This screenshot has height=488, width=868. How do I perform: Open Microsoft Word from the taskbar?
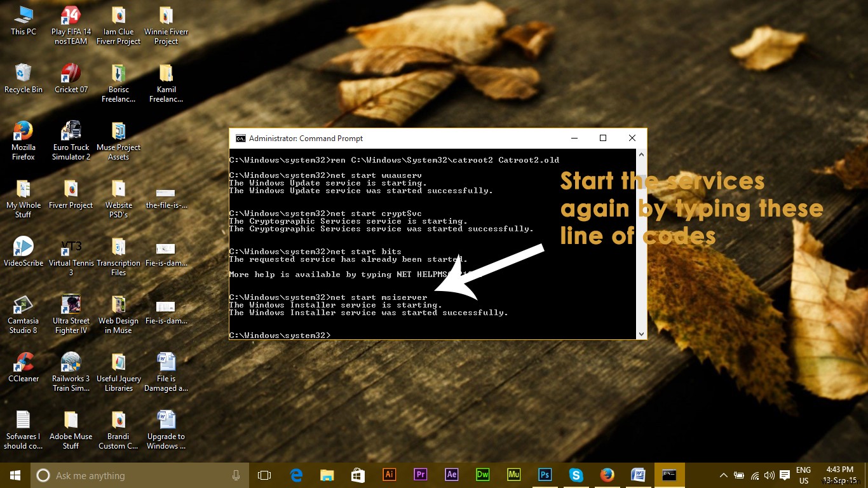point(639,475)
